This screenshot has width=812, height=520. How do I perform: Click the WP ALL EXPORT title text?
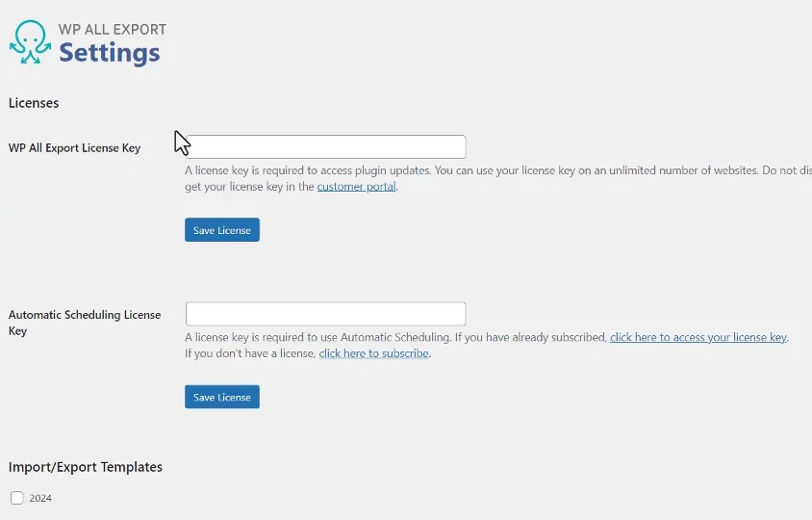pos(113,29)
